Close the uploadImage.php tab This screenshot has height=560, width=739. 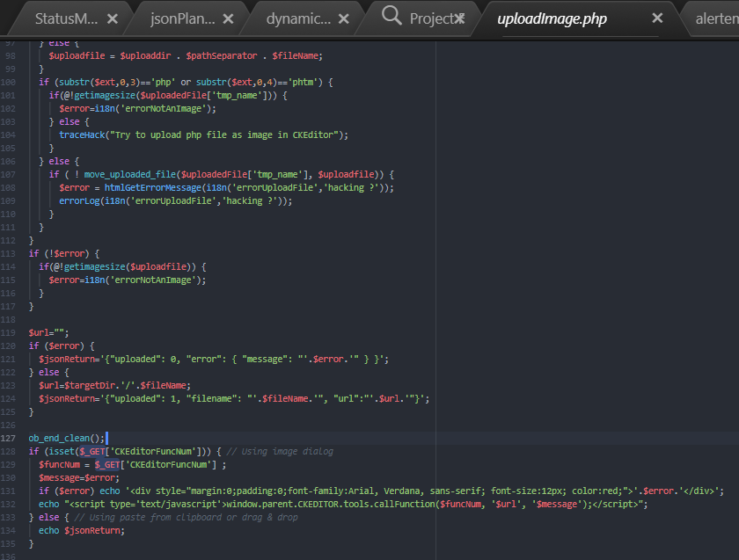tap(657, 18)
